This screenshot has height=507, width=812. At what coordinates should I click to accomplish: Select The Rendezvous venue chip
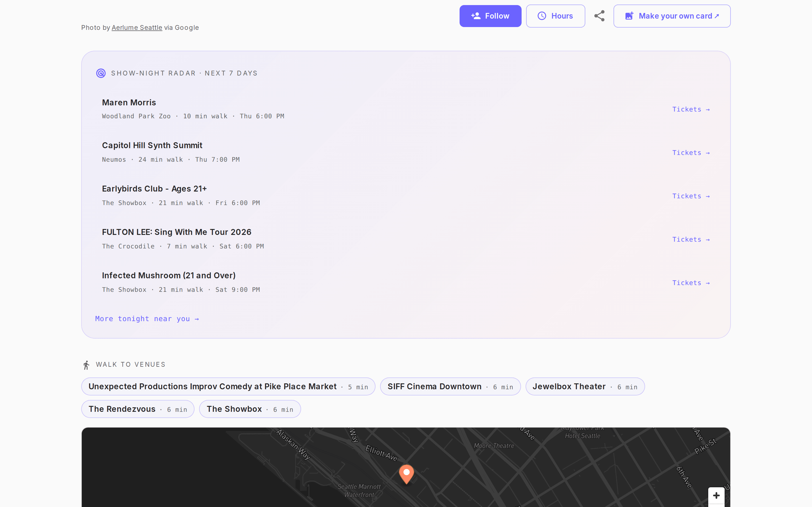[x=138, y=409]
